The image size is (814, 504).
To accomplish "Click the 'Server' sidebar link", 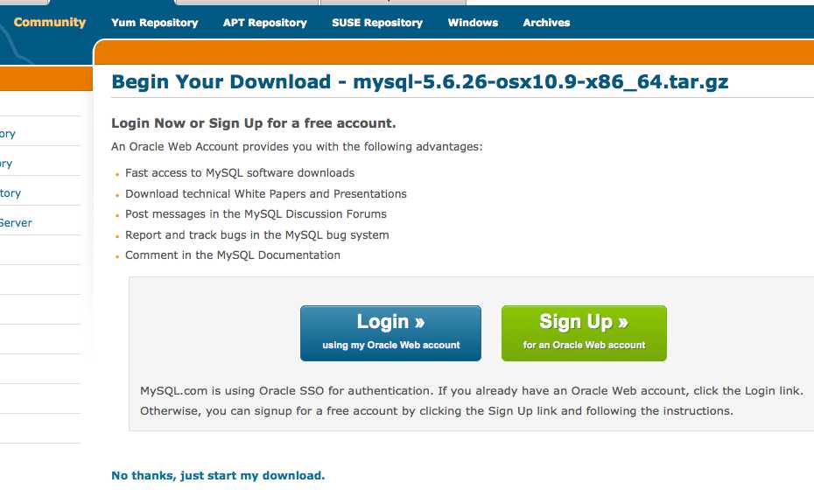I will (16, 222).
